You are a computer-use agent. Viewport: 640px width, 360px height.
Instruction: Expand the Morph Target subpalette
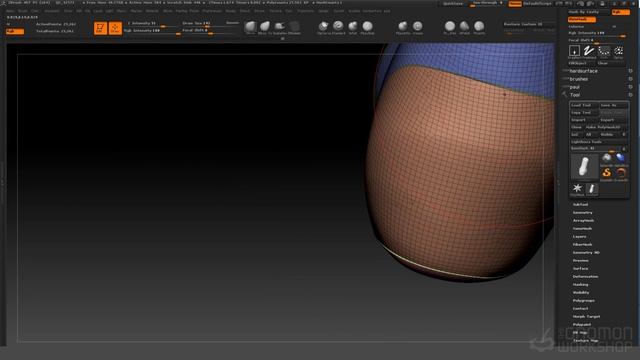tap(587, 316)
